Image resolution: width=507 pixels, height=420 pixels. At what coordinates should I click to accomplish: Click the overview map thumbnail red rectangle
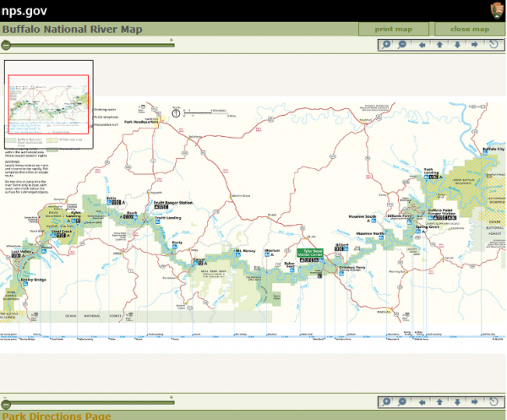point(48,104)
